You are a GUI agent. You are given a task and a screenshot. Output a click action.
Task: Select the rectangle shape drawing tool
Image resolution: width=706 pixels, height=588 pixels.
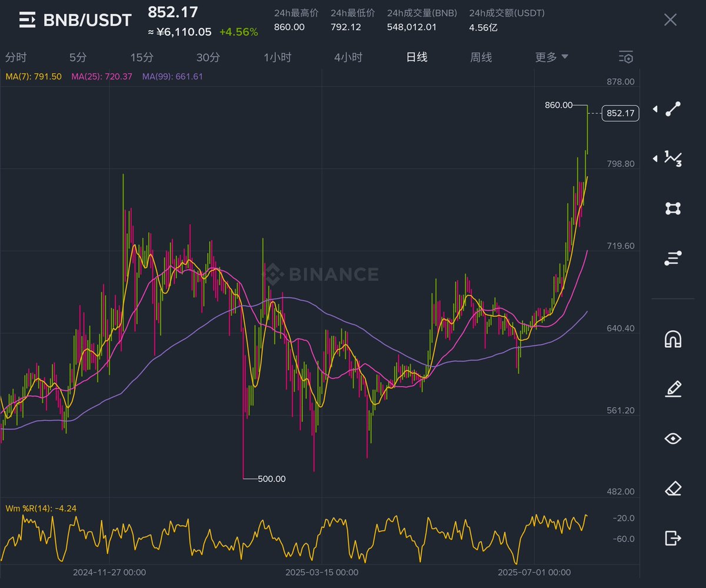click(x=673, y=208)
